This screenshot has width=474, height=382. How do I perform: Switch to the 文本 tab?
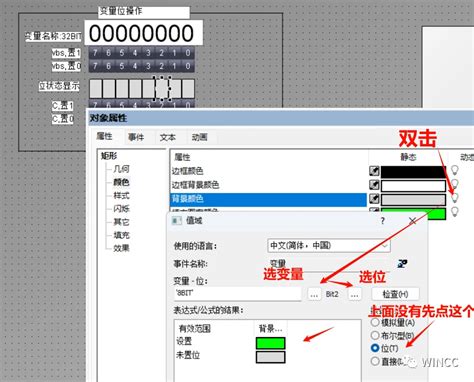click(x=168, y=137)
